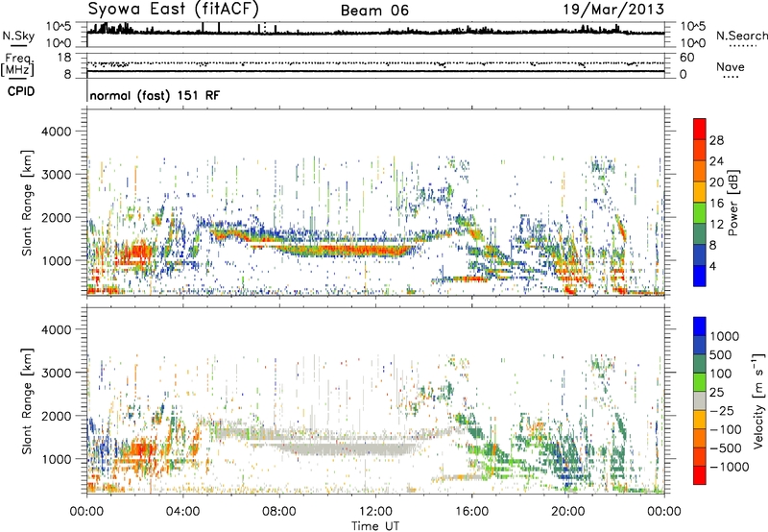Click the "12:00" time tick label
768x532 pixels.
tap(375, 512)
